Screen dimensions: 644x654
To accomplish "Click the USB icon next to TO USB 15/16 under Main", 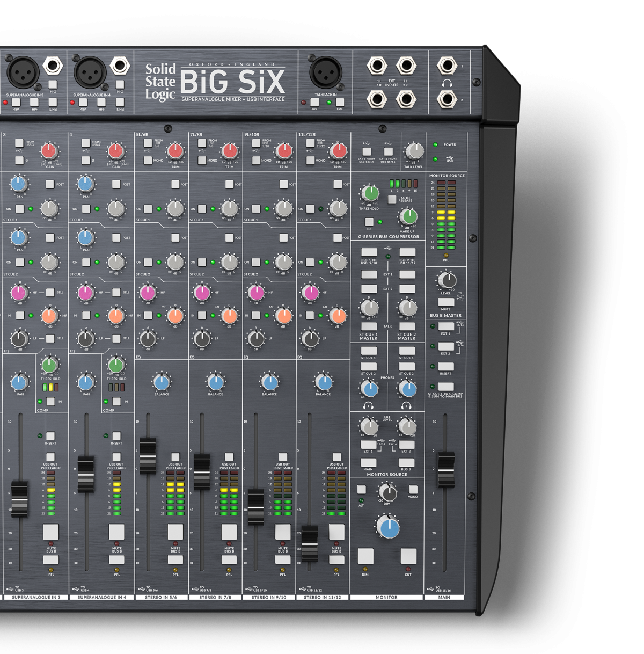I will 429,588.
